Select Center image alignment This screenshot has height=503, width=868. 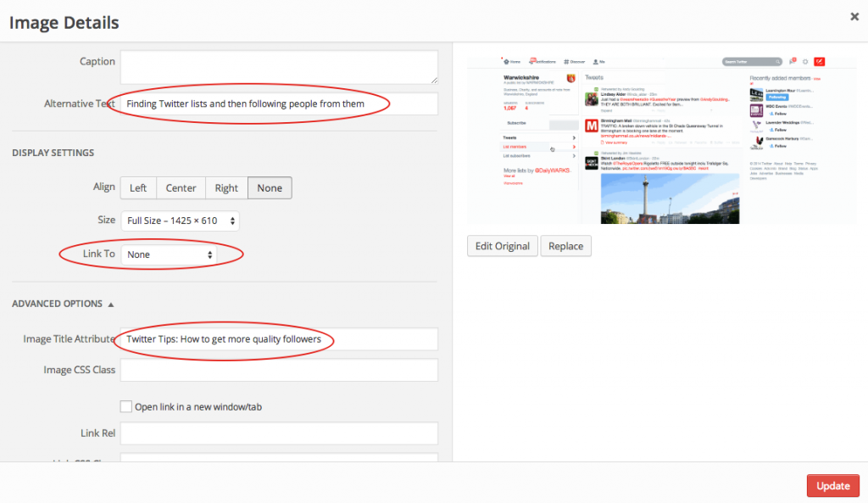181,187
